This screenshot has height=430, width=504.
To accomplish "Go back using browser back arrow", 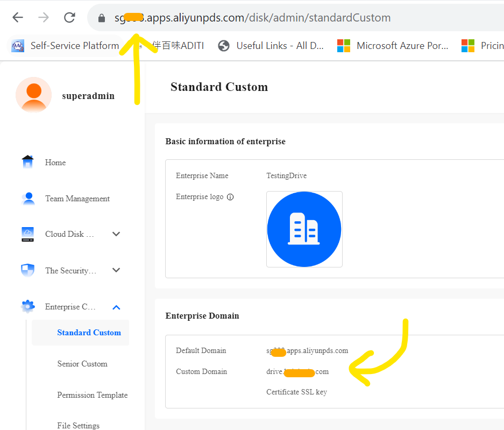I will click(18, 17).
